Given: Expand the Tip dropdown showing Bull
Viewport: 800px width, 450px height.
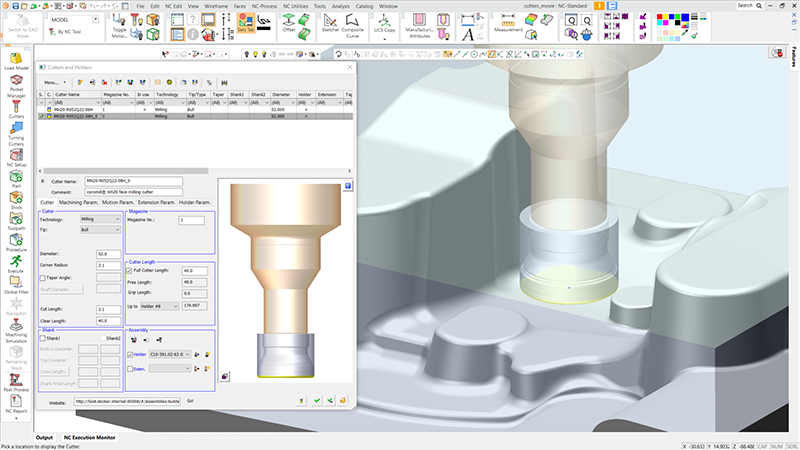Looking at the screenshot, I should pos(100,229).
